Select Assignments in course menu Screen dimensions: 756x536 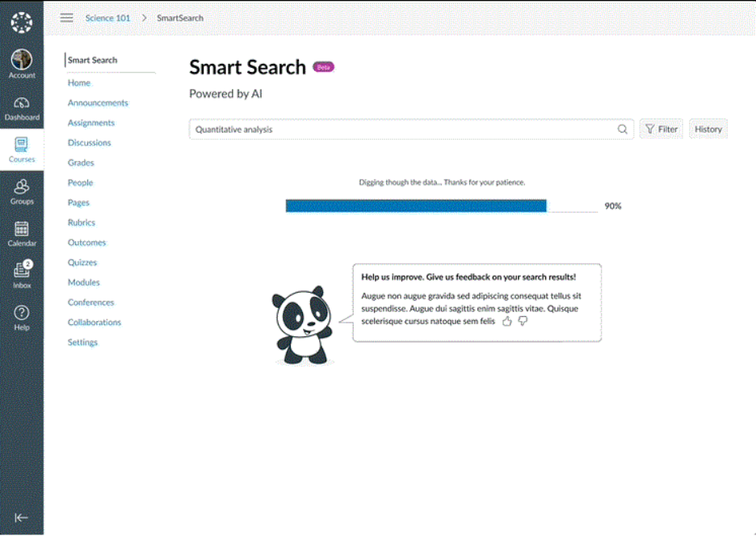coord(91,123)
